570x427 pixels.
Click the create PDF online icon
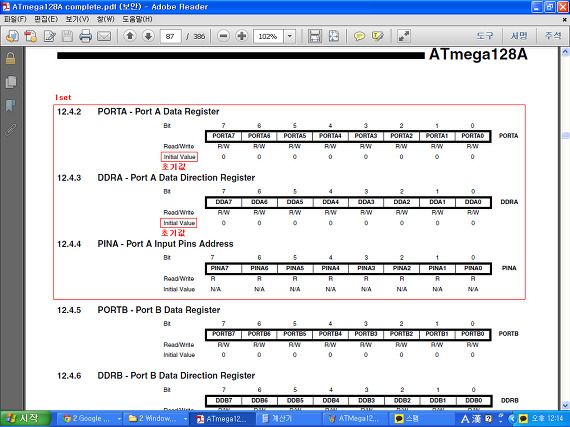(31, 36)
